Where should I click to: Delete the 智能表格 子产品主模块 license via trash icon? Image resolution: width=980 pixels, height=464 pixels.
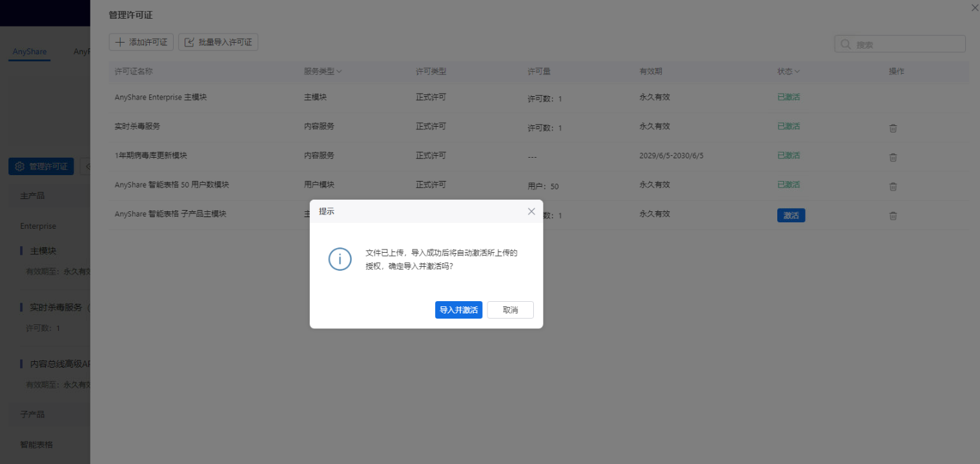coord(893,216)
